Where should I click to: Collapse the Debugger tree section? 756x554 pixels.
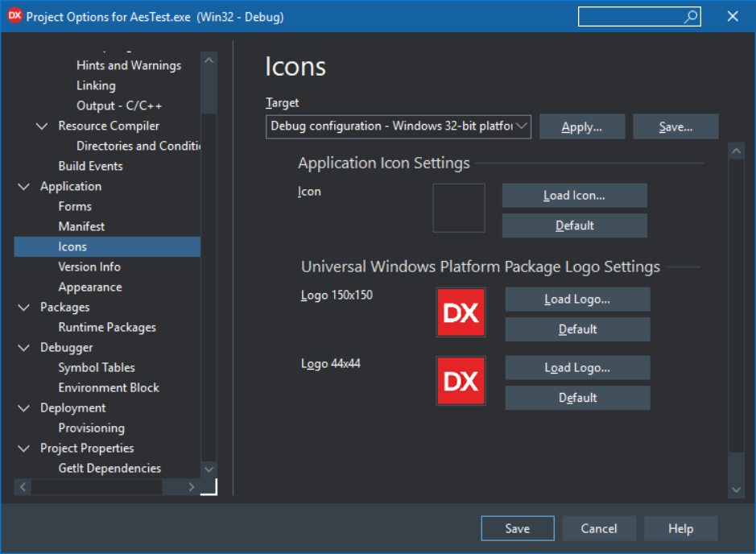(x=23, y=347)
